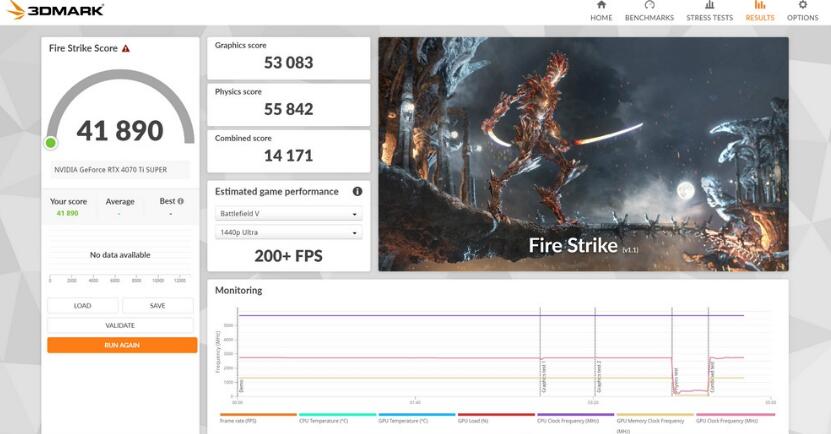Image resolution: width=831 pixels, height=434 pixels.
Task: Toggle GPU Temperature legend series
Action: pos(417,418)
